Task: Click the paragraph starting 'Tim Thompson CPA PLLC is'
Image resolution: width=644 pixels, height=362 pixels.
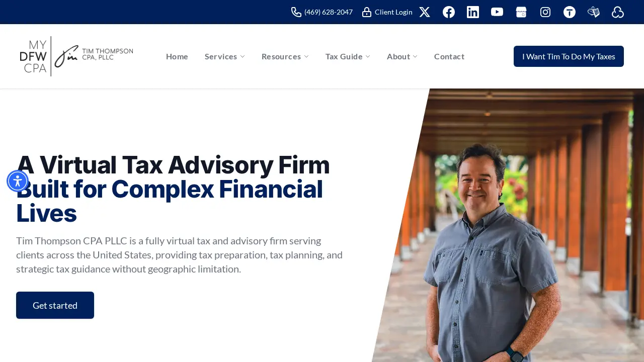Action: 180,255
